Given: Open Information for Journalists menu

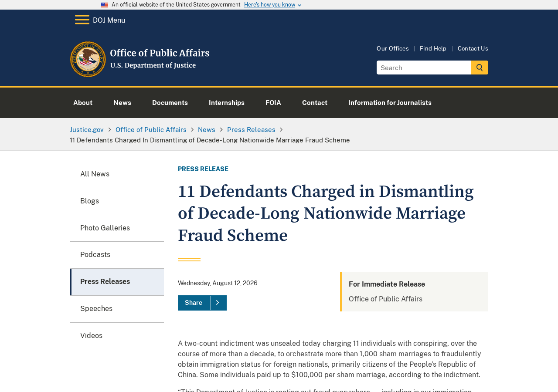Looking at the screenshot, I should point(390,103).
